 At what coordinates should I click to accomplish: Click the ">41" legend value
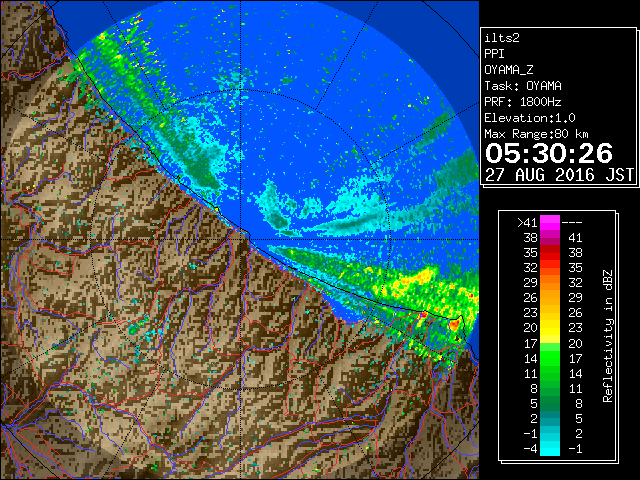tap(527, 223)
